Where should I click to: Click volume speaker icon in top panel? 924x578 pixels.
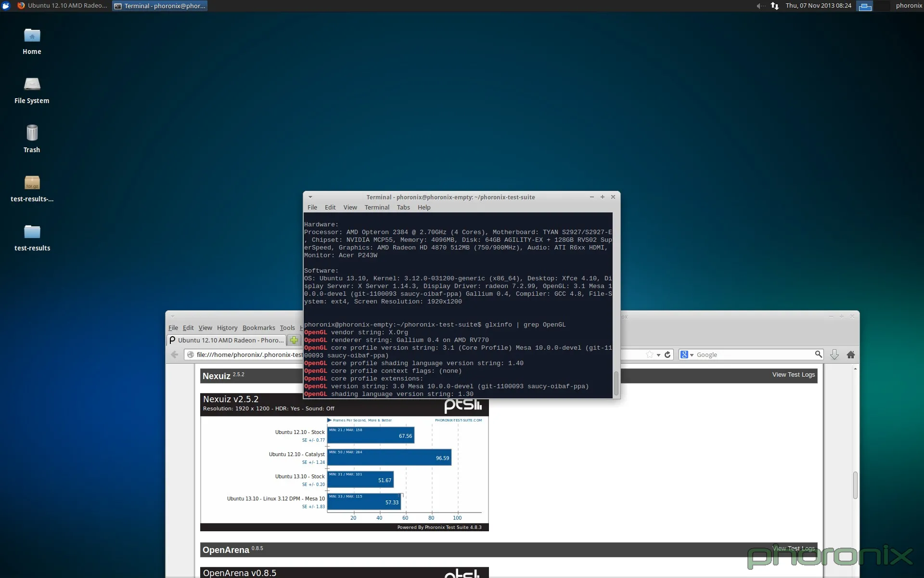tap(760, 6)
